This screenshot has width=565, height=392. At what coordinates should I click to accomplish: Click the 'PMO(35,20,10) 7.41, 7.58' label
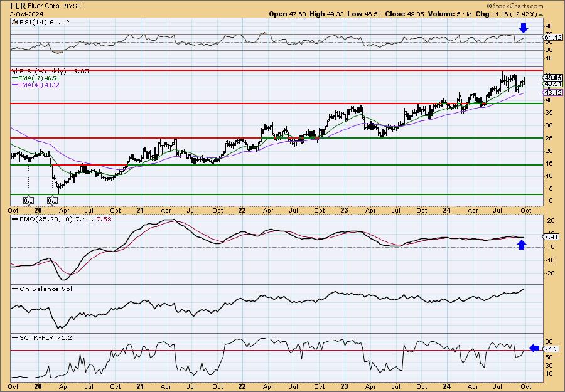click(x=65, y=219)
